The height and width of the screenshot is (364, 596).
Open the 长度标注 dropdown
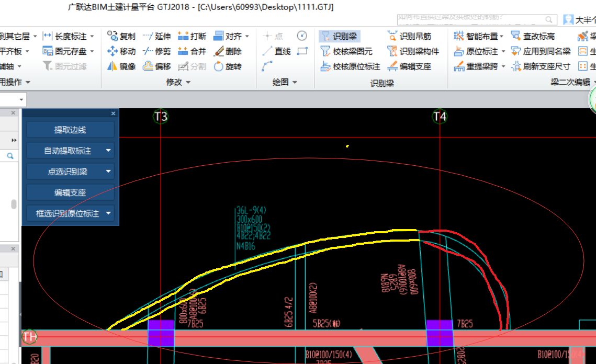click(92, 37)
